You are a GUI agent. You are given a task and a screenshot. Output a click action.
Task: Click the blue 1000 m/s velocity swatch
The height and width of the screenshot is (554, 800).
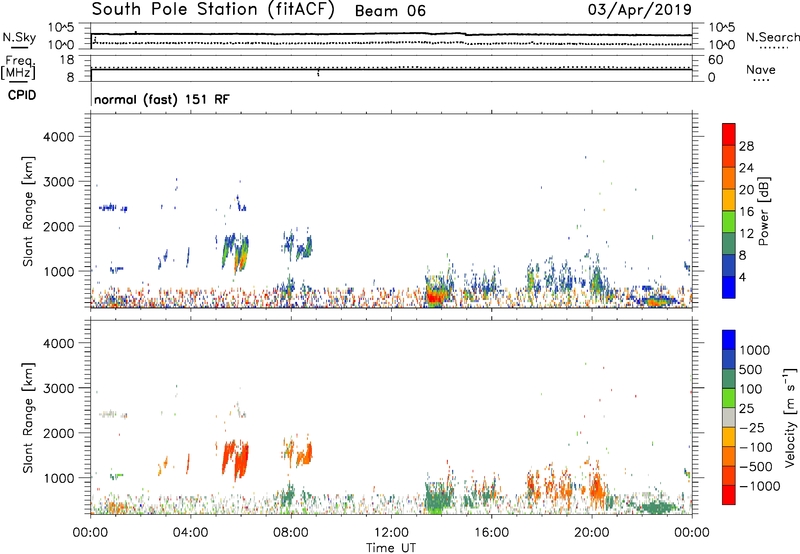(729, 340)
